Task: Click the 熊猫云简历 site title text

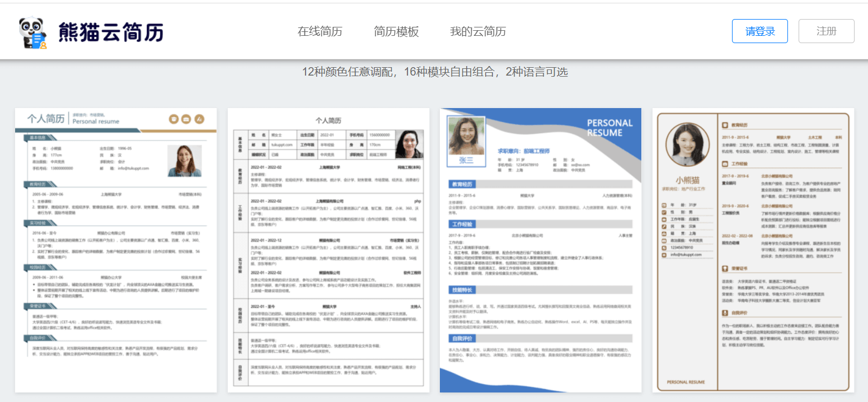Action: pyautogui.click(x=111, y=32)
